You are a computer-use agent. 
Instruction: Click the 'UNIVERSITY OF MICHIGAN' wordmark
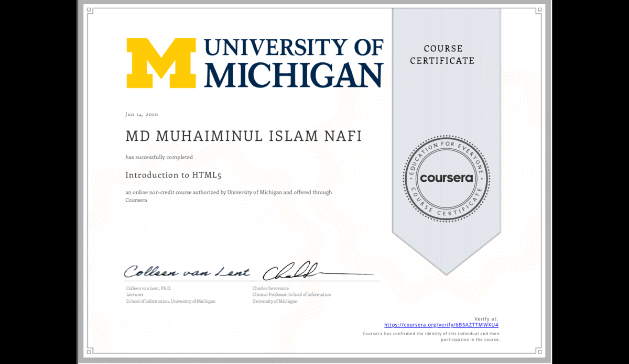(x=294, y=63)
